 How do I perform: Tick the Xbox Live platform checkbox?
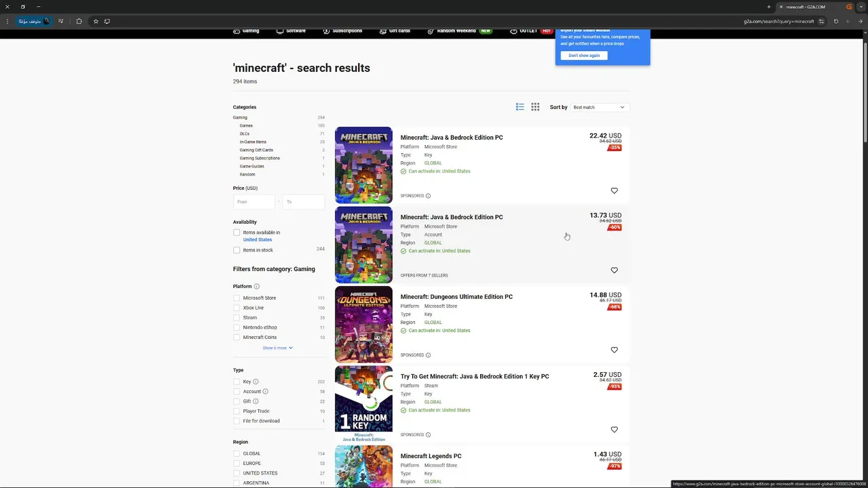coord(237,308)
